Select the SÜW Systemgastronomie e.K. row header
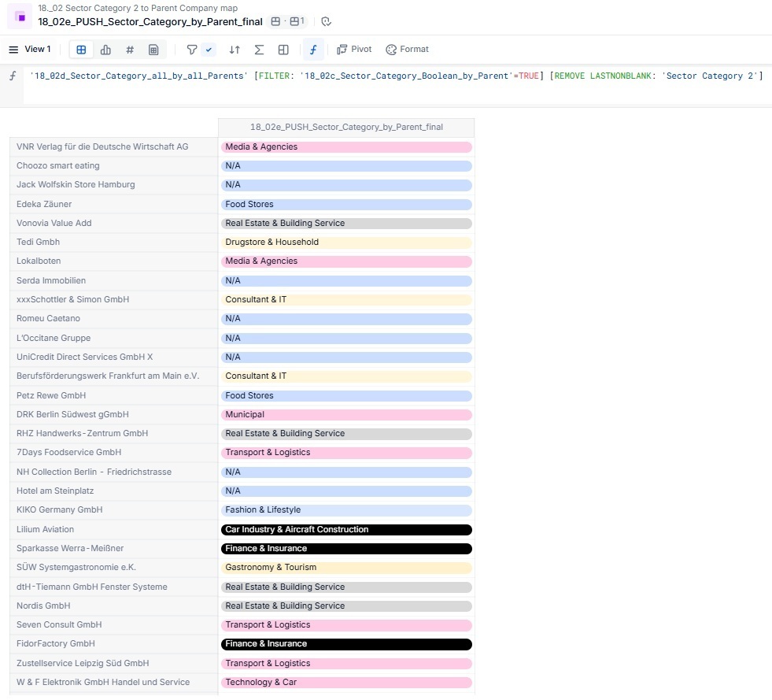This screenshot has height=700, width=772. pyautogui.click(x=114, y=568)
